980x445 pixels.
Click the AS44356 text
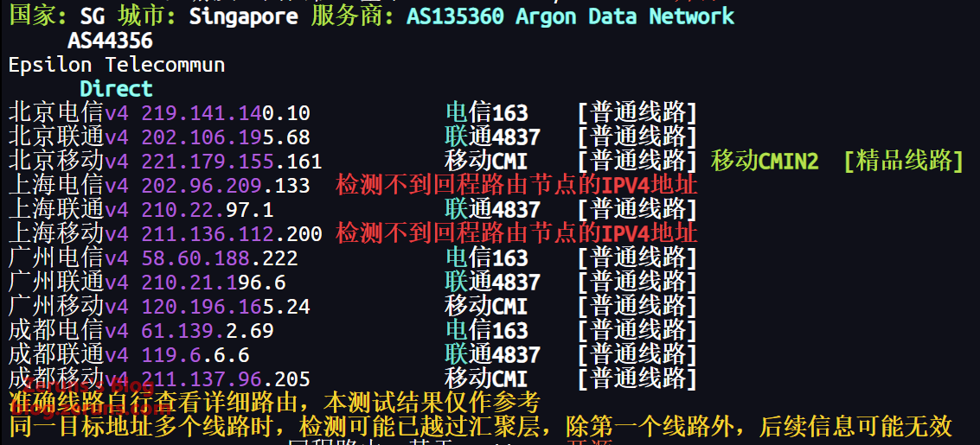110,41
